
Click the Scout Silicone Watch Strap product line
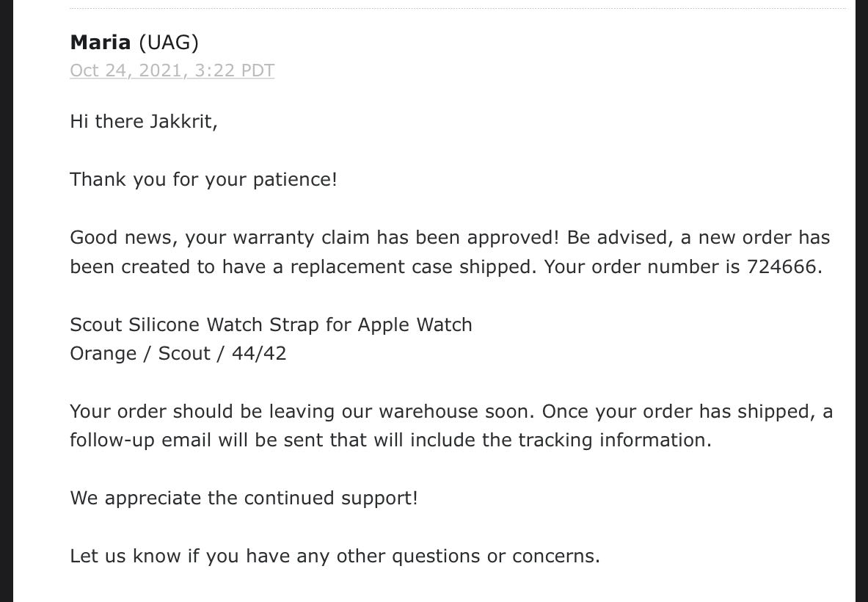click(x=271, y=324)
